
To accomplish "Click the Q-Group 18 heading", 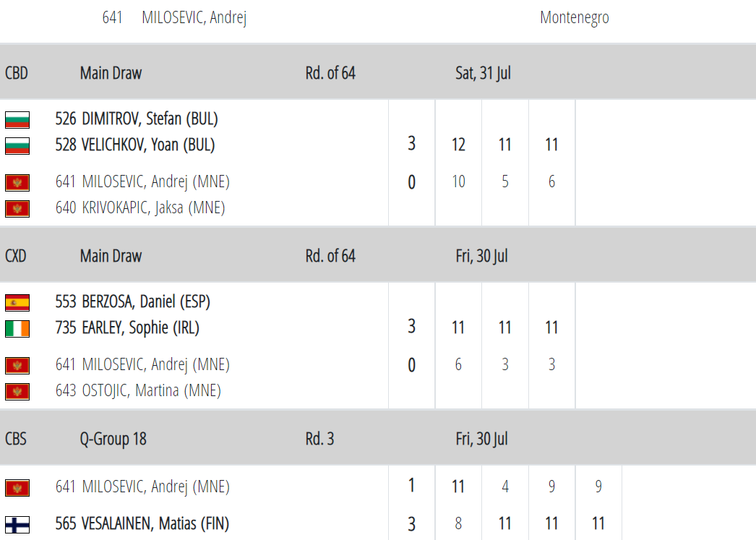I will tap(113, 439).
